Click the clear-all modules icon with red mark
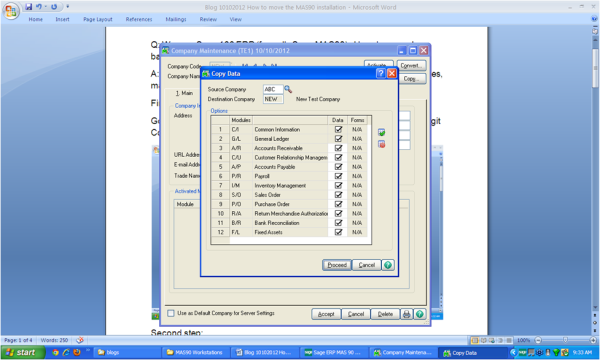This screenshot has height=360, width=600. click(382, 144)
